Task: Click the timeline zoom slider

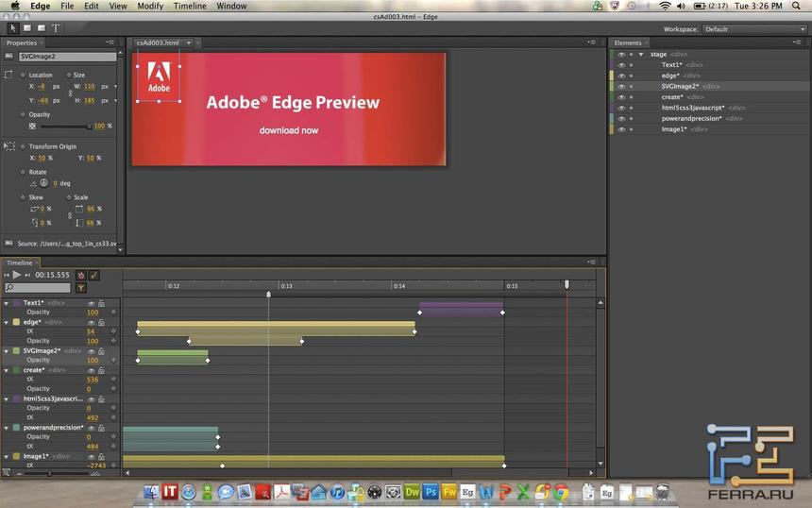Action: tap(57, 473)
